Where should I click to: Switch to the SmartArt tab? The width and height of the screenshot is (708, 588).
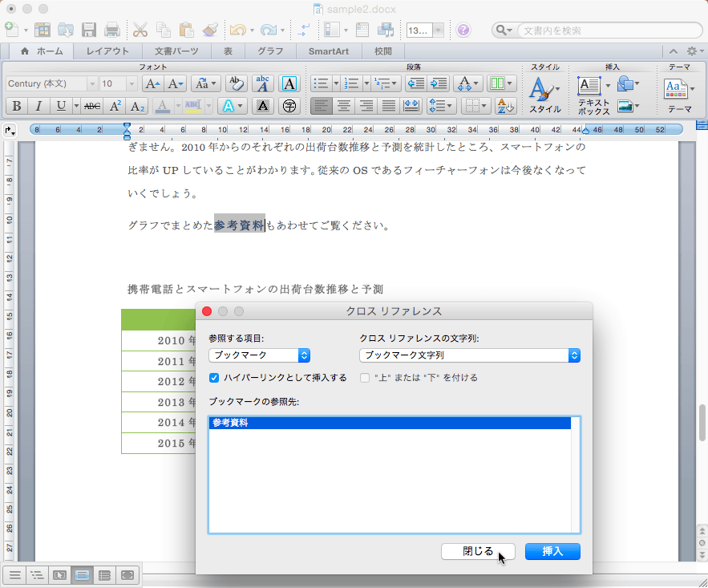pyautogui.click(x=328, y=51)
